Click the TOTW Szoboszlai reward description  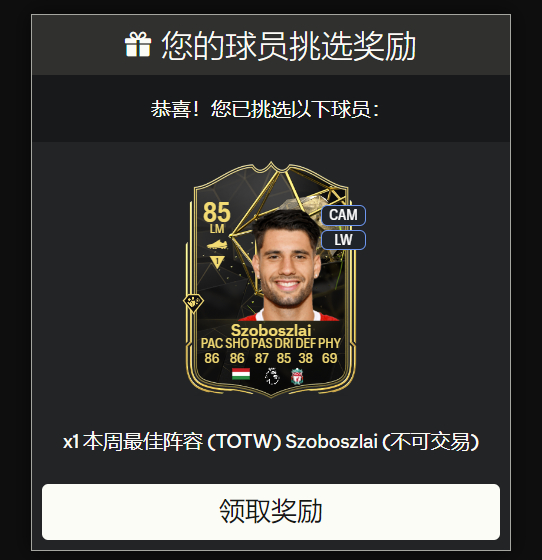(x=271, y=442)
